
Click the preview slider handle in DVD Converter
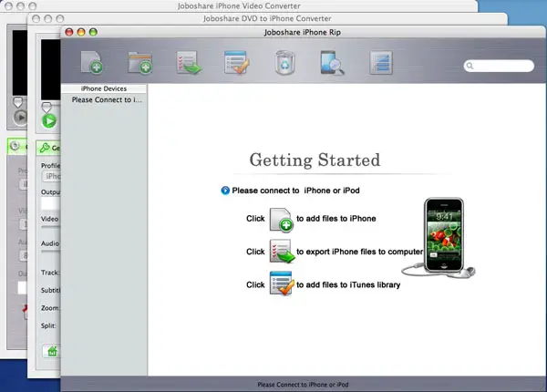coord(46,107)
